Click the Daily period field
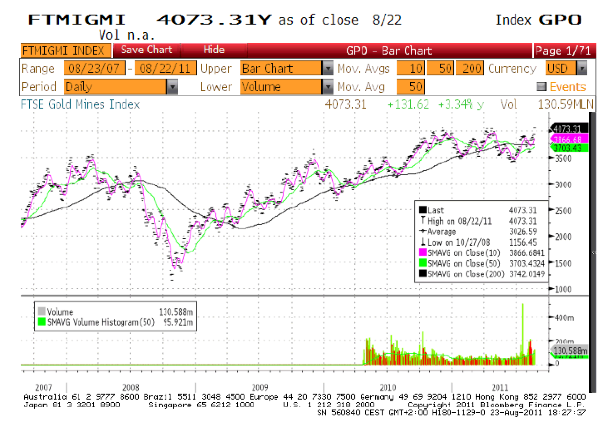This screenshot has height=444, width=606. 115,87
